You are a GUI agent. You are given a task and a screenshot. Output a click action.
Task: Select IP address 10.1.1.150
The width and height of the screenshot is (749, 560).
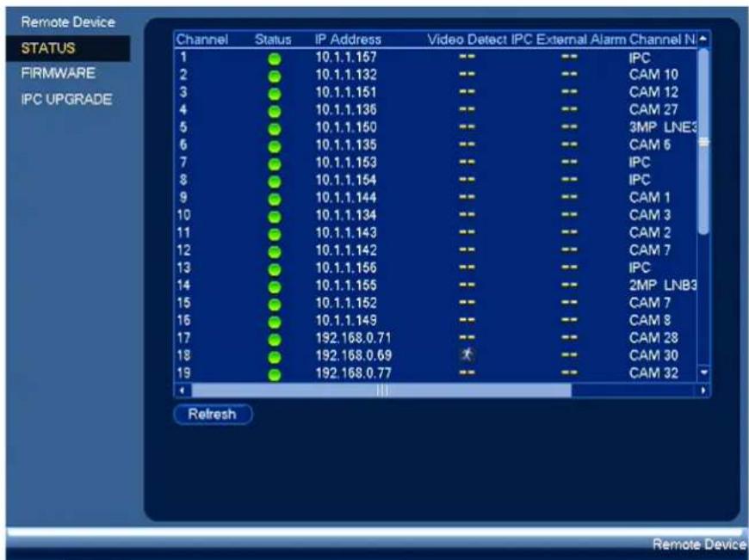pyautogui.click(x=346, y=127)
